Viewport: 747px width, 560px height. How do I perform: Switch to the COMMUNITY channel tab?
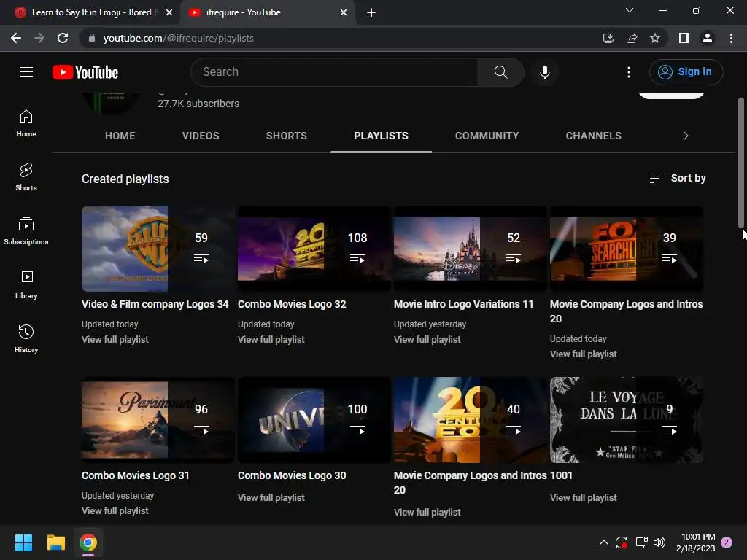tap(487, 136)
